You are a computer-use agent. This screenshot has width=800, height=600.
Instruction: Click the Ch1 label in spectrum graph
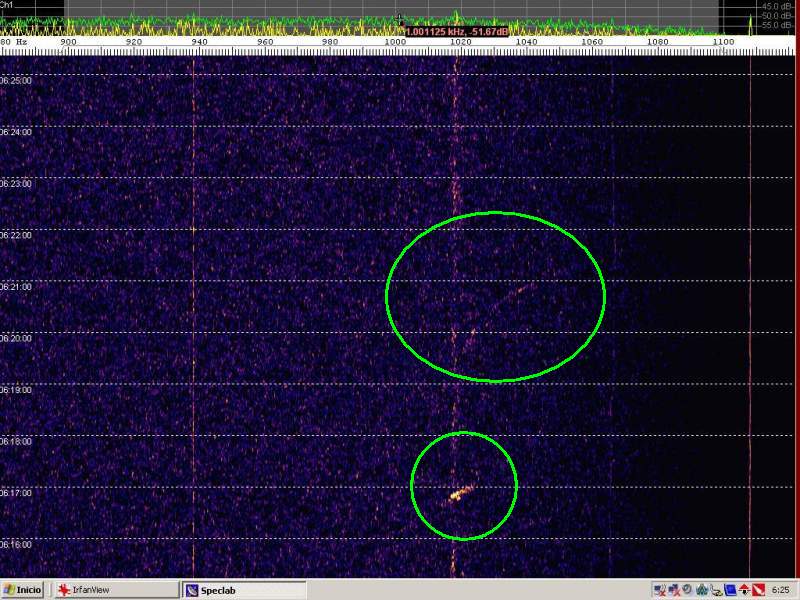pyautogui.click(x=6, y=5)
